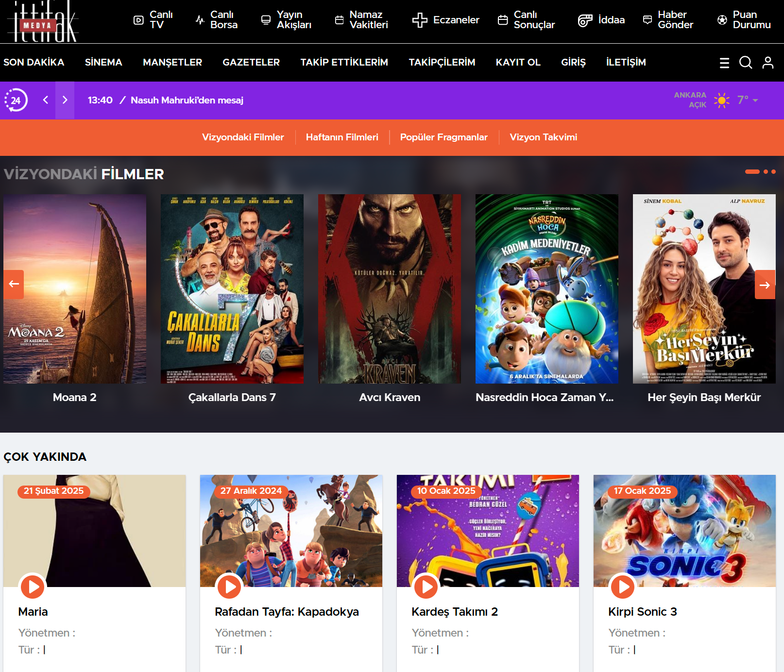Click the 24-hour news clock icon
The width and height of the screenshot is (784, 672).
tap(16, 100)
